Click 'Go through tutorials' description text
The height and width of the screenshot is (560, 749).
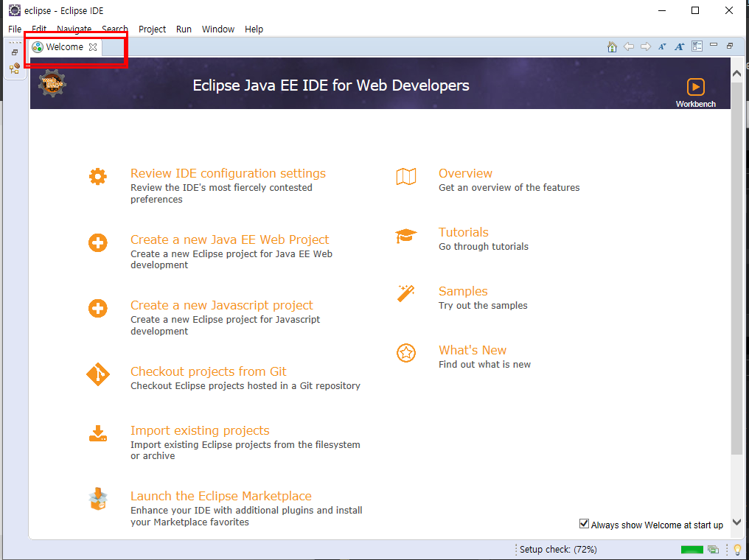(x=484, y=247)
